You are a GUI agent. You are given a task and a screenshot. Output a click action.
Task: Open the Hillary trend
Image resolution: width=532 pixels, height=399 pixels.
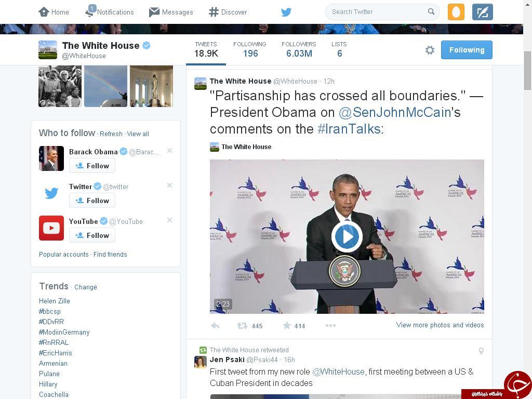point(48,384)
